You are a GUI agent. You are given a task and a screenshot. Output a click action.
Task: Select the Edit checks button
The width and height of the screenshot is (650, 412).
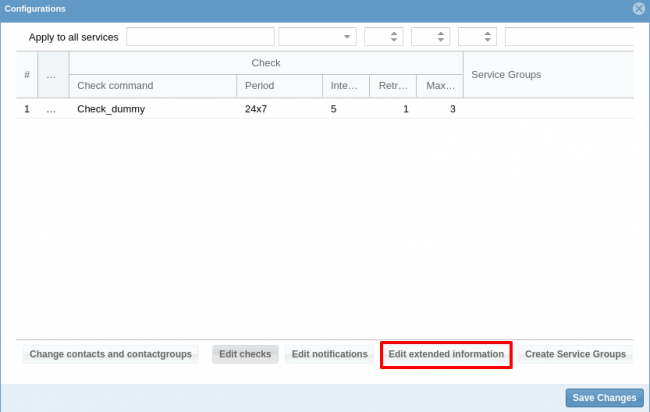(245, 354)
